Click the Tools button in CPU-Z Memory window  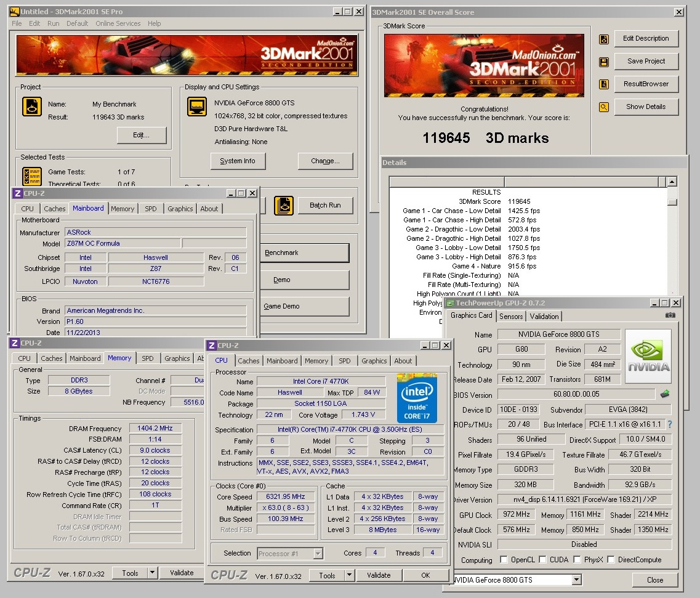click(130, 573)
